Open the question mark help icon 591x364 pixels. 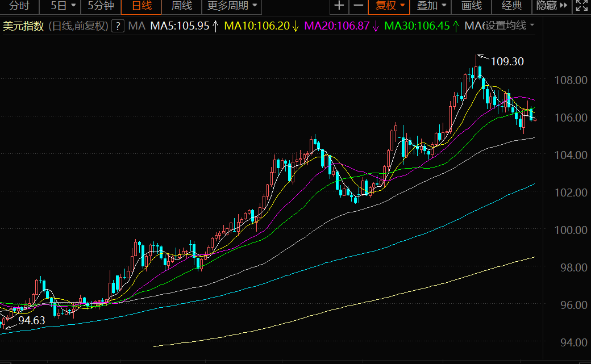118,26
